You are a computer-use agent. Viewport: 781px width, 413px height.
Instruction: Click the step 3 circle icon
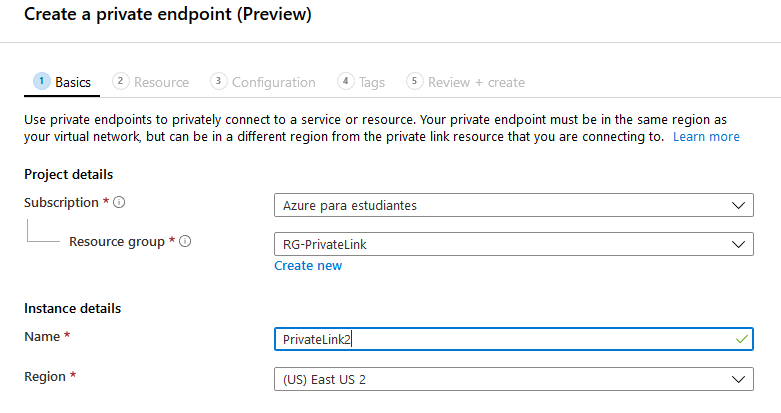(218, 81)
